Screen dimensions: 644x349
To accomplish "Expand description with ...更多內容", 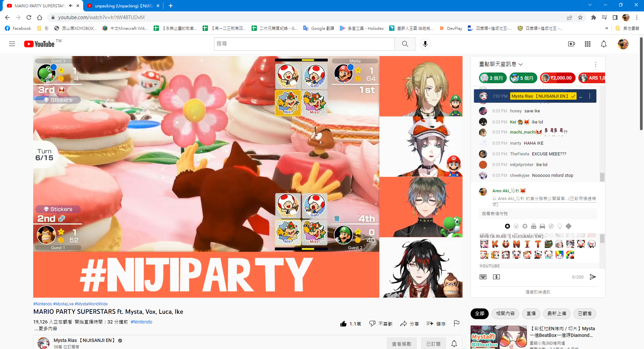I will 46,329.
